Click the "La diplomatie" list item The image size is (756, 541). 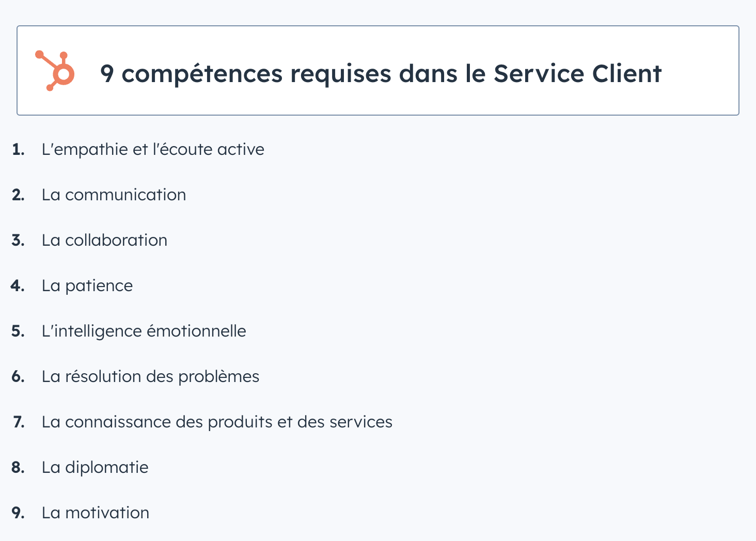point(95,467)
